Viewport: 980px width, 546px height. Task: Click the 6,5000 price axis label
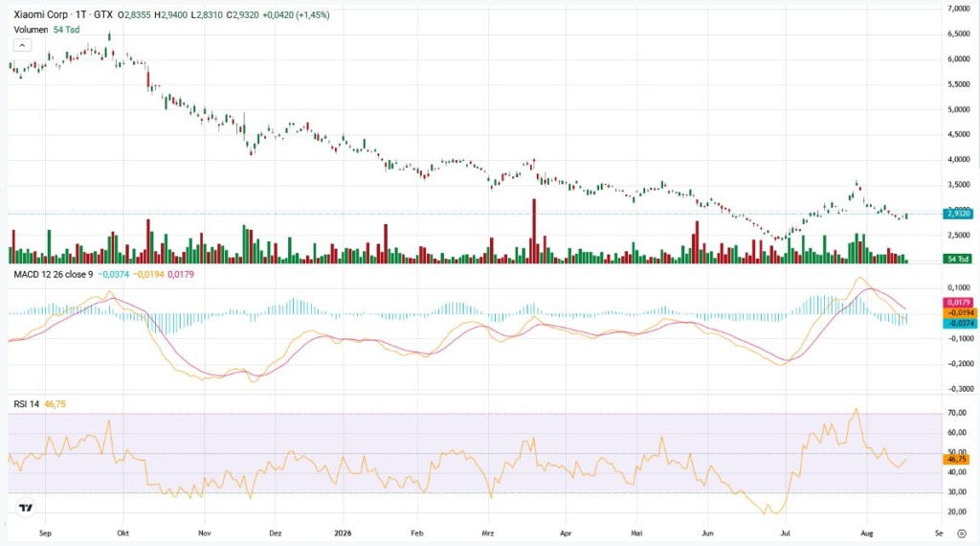tap(958, 34)
